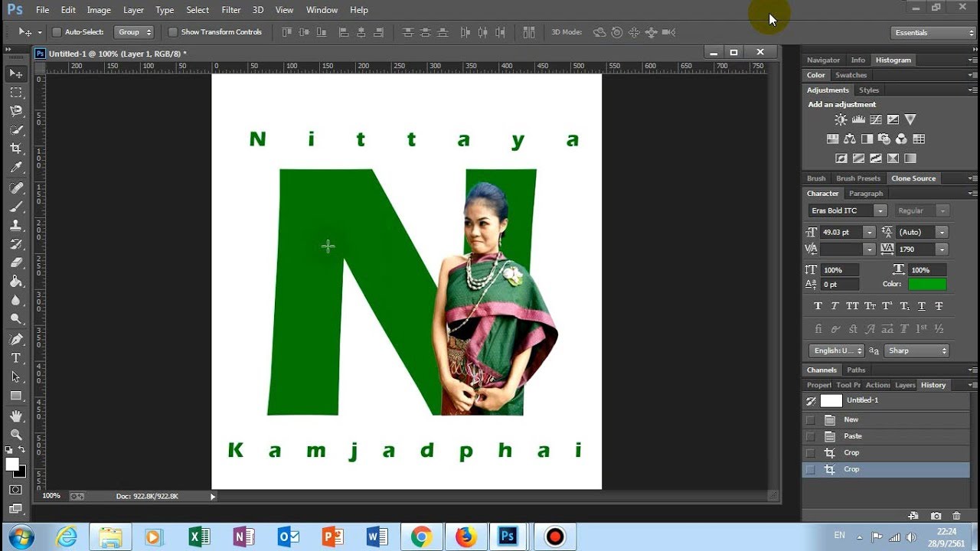The height and width of the screenshot is (551, 980).
Task: Select the Blur tool
Action: [16, 300]
